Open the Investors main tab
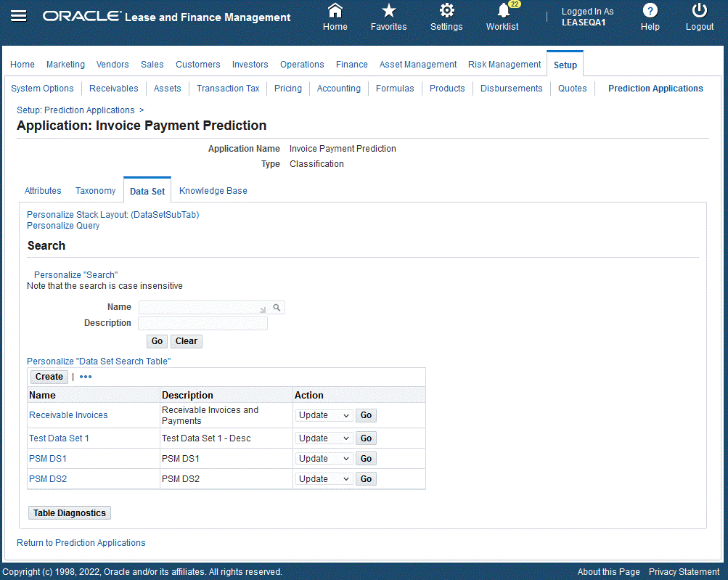The width and height of the screenshot is (728, 580). click(x=250, y=65)
